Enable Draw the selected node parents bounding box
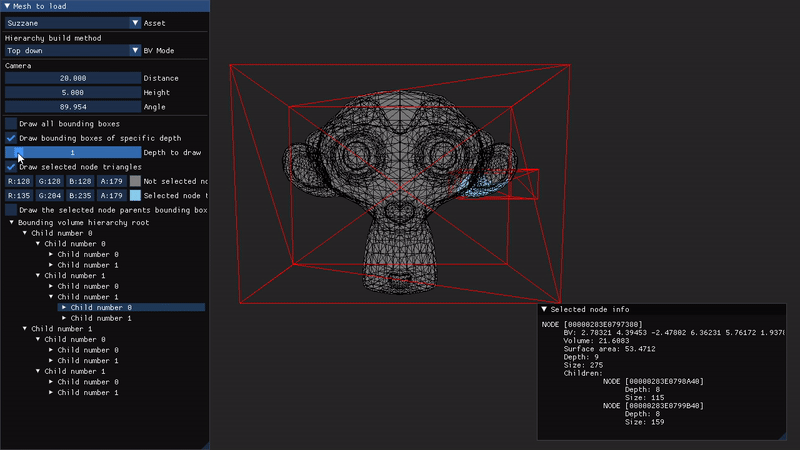800x450 pixels. (x=11, y=210)
